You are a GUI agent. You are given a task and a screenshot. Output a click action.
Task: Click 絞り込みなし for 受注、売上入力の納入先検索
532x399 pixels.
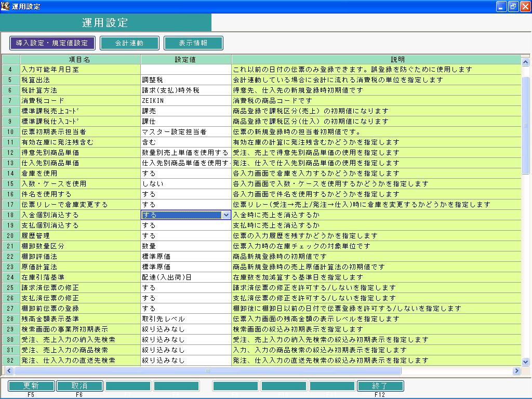186,340
